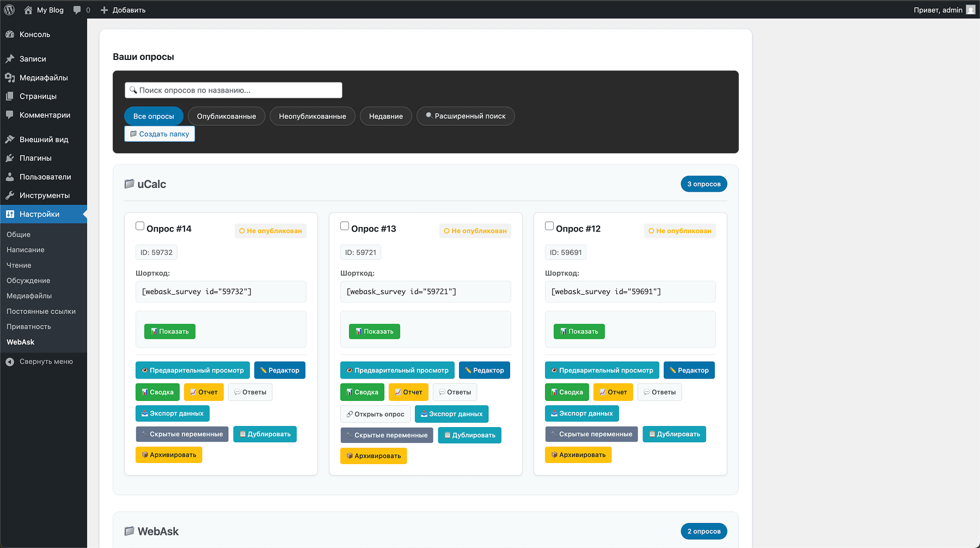Click the Не опубликован status of Опрос #12
980x548 pixels.
pos(680,231)
